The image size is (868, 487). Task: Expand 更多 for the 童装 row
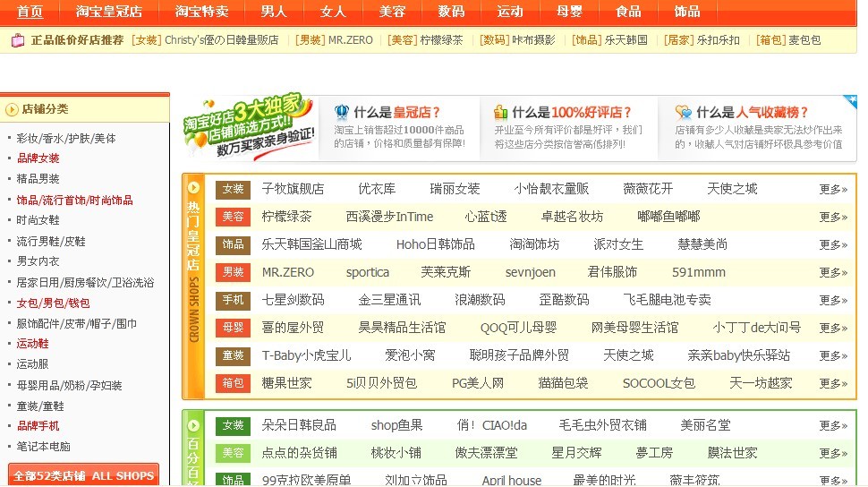[833, 355]
